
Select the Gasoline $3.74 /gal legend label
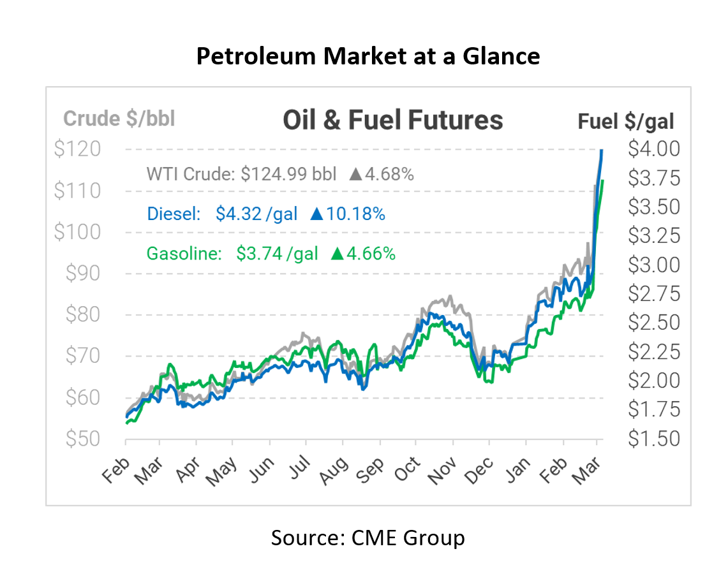pos(232,254)
